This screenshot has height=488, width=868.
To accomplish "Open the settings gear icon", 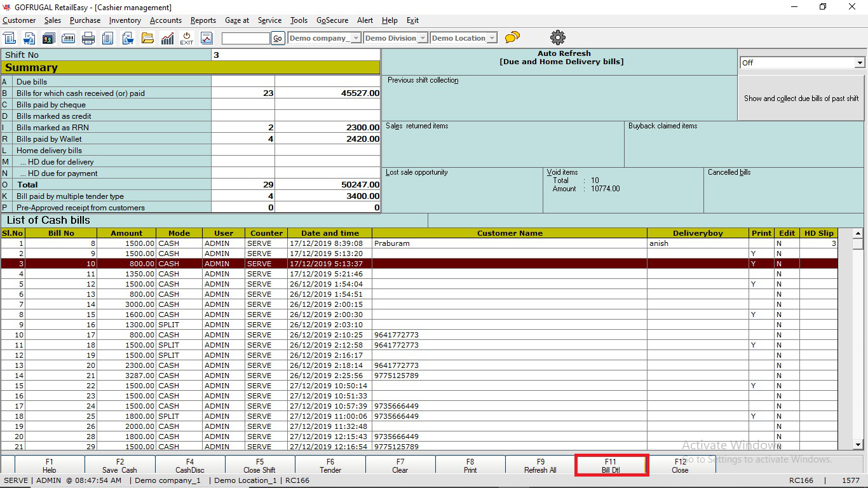I will [558, 37].
